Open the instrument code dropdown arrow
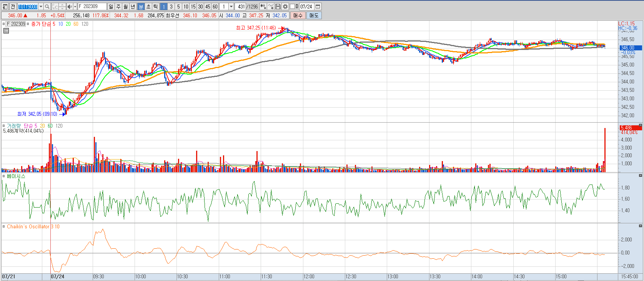The width and height of the screenshot is (644, 281). point(41,7)
